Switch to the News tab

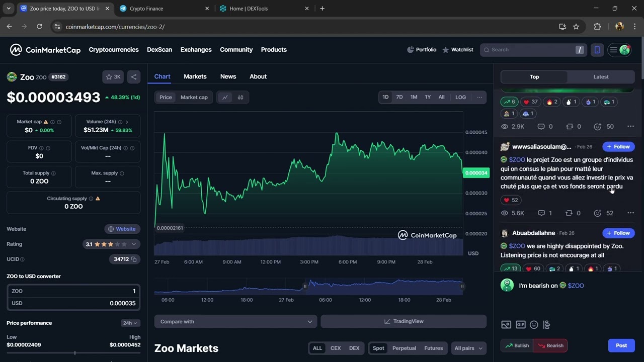pyautogui.click(x=228, y=76)
